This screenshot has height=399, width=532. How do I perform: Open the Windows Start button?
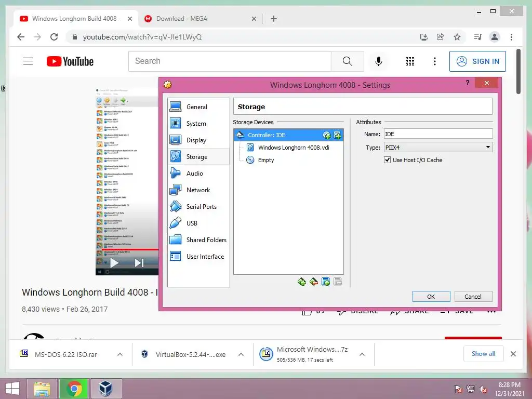pos(13,389)
